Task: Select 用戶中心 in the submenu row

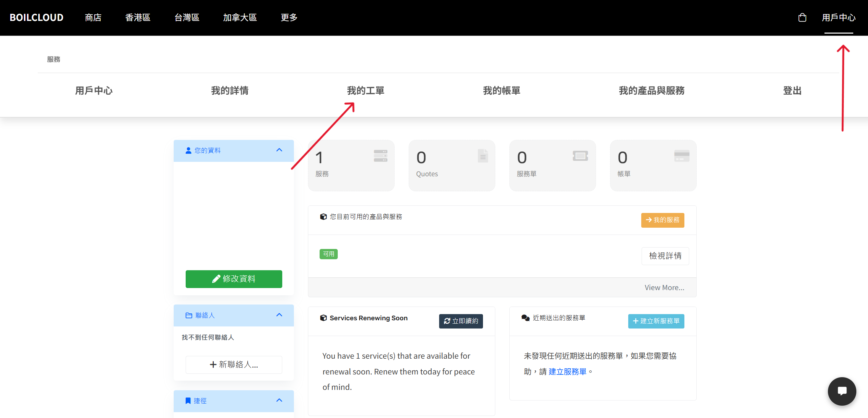Action: pos(94,91)
